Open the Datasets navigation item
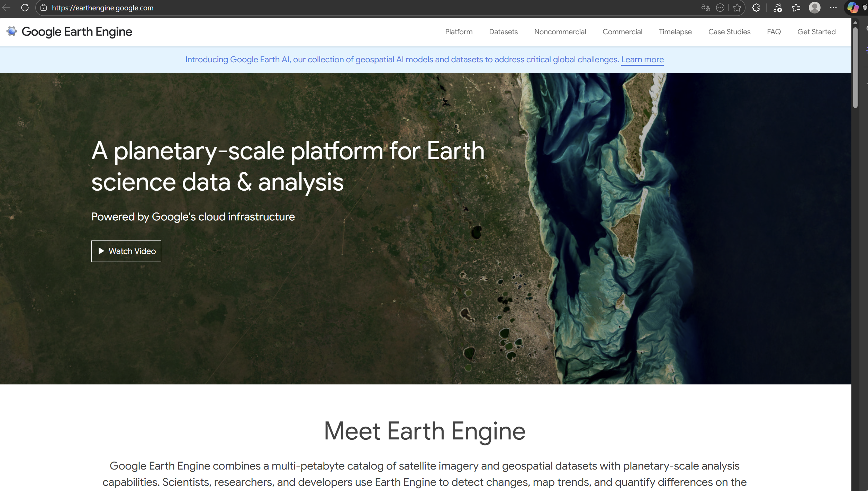868x491 pixels. coord(503,32)
